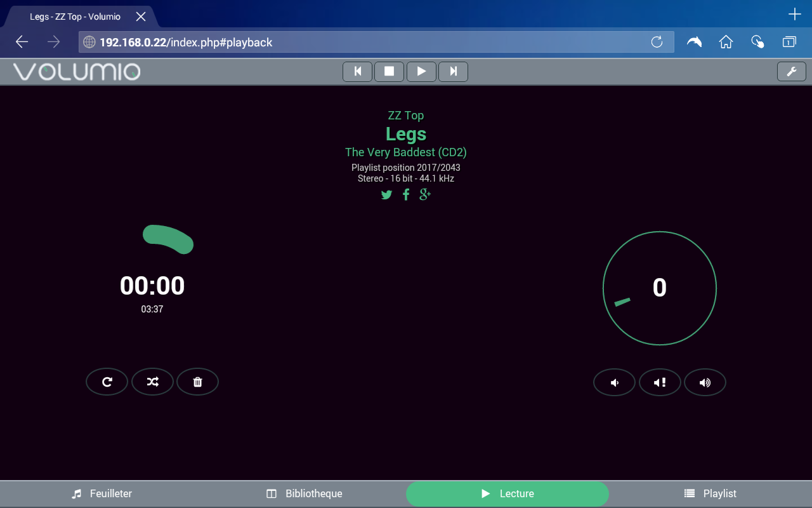Image resolution: width=812 pixels, height=508 pixels.
Task: Click total duration 03:37
Action: click(152, 309)
